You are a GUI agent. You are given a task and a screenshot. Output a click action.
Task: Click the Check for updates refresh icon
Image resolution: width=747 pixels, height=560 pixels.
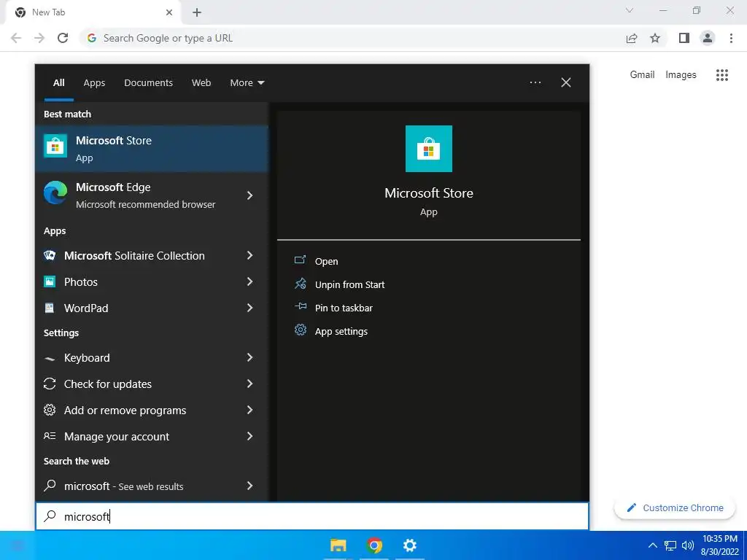click(50, 384)
